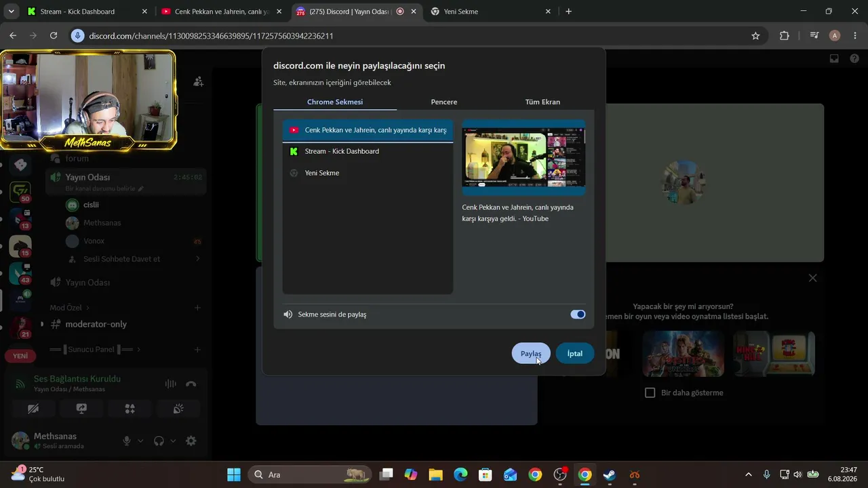Image resolution: width=868 pixels, height=488 pixels.
Task: Switch to the Pencere tab
Action: [x=444, y=102]
